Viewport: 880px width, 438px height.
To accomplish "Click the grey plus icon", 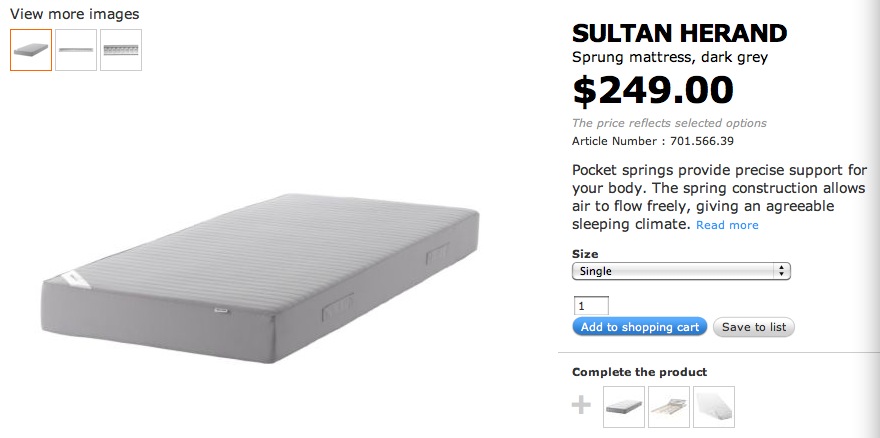I will [581, 405].
